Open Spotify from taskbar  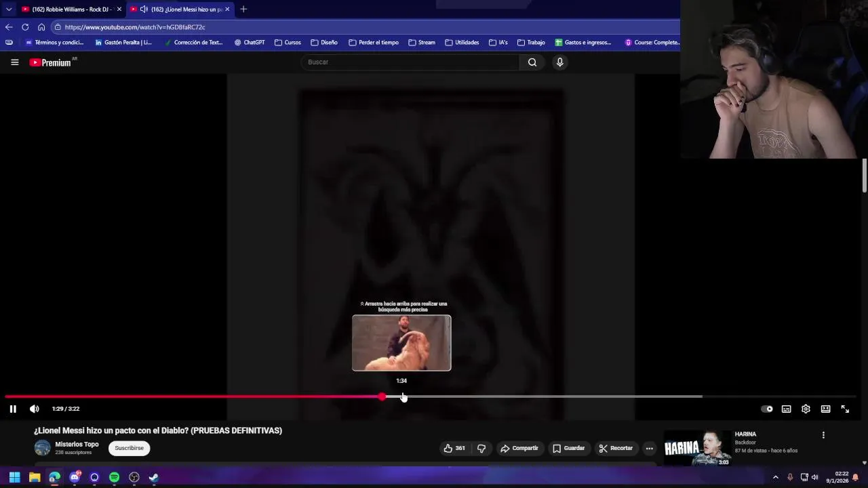114,477
